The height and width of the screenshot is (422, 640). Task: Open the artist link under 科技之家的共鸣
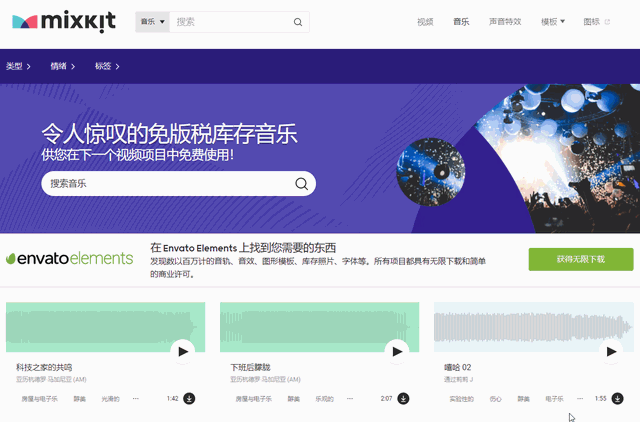click(x=51, y=380)
